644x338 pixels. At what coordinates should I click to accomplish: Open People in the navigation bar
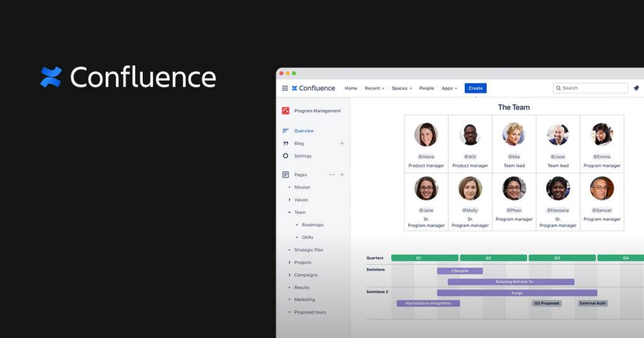point(427,88)
